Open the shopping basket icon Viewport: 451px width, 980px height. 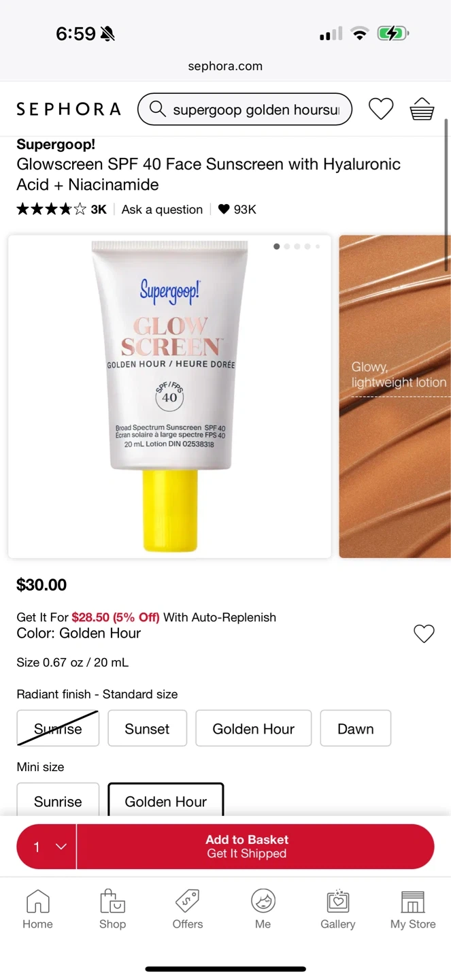coord(422,109)
